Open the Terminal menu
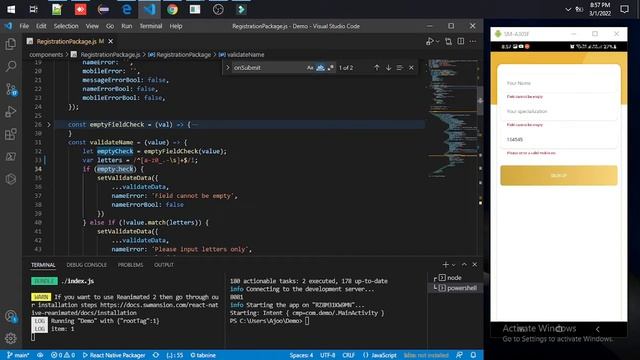 151,26
